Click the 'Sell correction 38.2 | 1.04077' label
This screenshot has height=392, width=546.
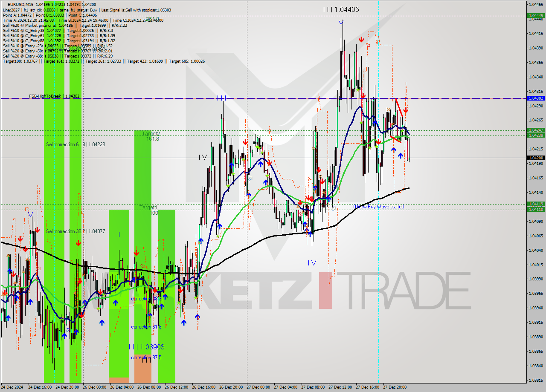(76, 231)
